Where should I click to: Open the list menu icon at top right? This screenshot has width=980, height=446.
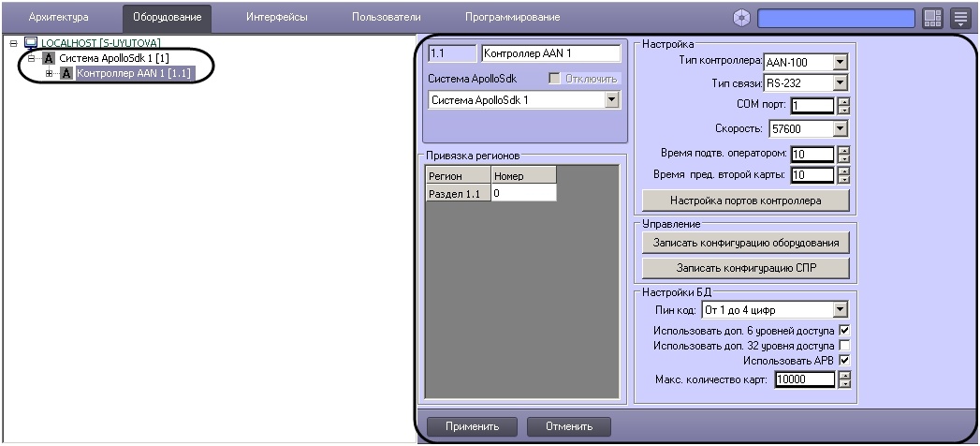[x=960, y=18]
